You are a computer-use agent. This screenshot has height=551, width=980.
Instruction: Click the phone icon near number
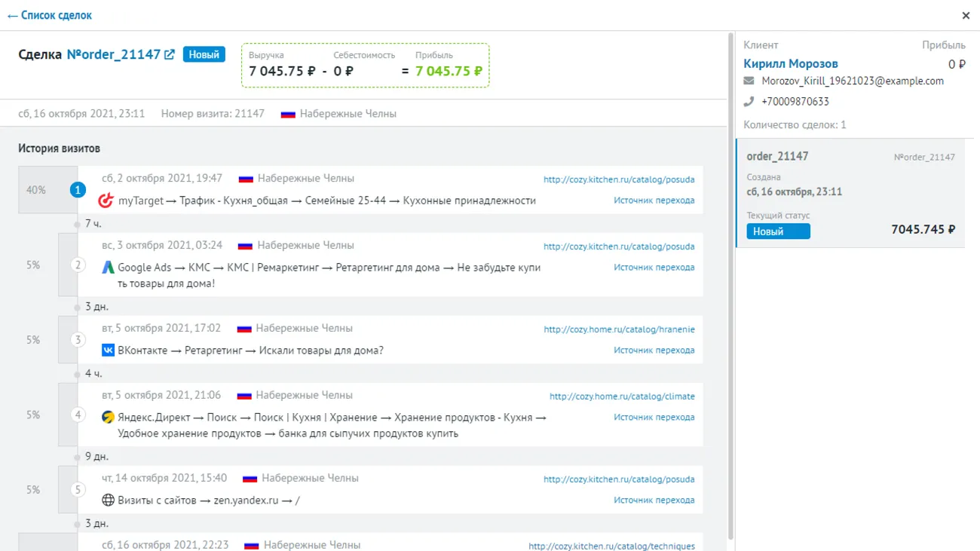(749, 102)
